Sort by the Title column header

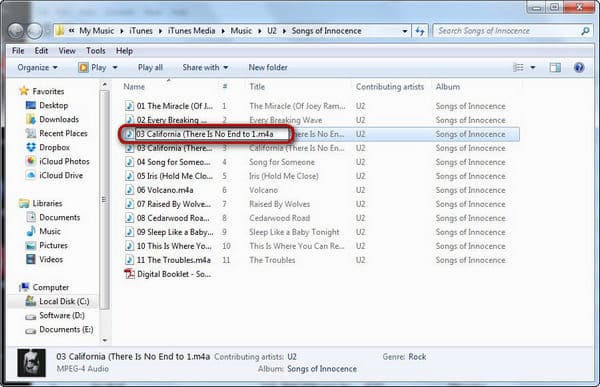tap(257, 87)
